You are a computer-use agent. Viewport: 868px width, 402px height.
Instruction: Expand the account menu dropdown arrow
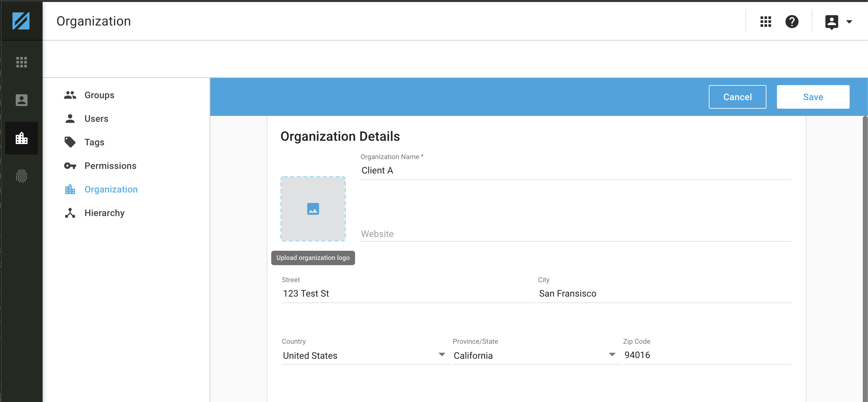[x=849, y=22]
